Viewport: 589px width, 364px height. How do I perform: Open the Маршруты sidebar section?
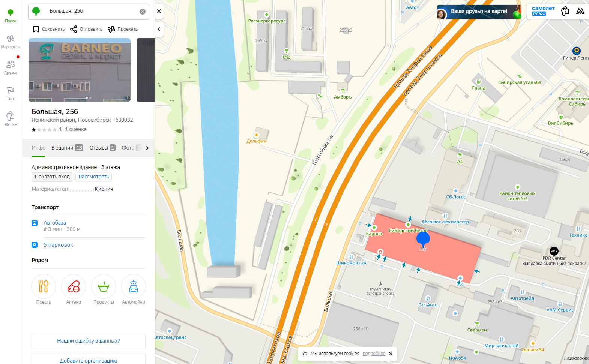(11, 42)
